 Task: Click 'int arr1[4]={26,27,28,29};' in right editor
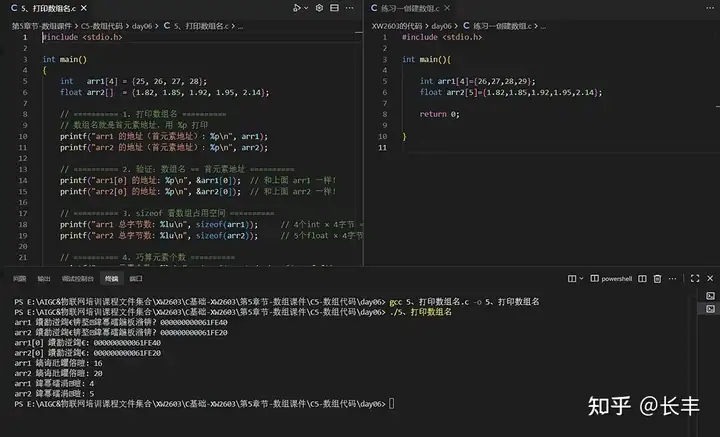pyautogui.click(x=478, y=81)
